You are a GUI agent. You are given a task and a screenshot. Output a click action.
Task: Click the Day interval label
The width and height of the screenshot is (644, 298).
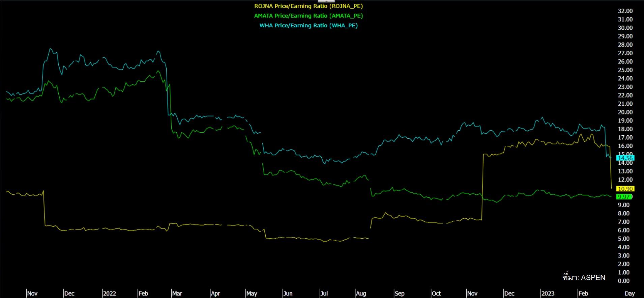(630, 293)
